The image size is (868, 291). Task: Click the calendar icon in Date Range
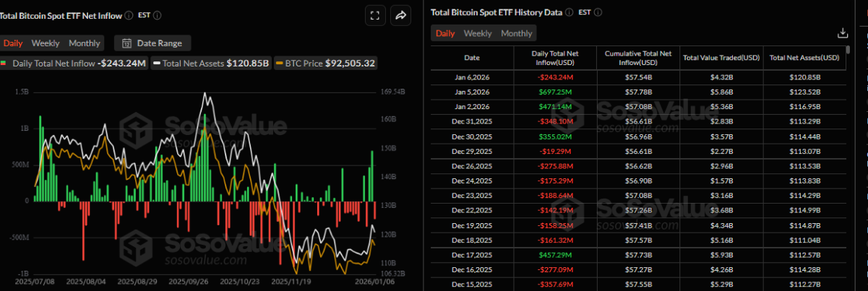tap(127, 43)
